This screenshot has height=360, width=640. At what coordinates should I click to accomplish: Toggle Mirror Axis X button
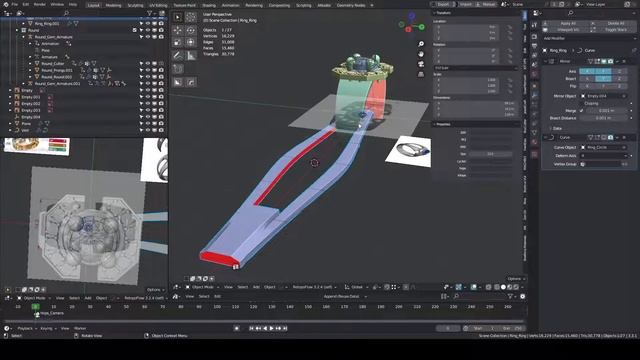[x=587, y=71]
